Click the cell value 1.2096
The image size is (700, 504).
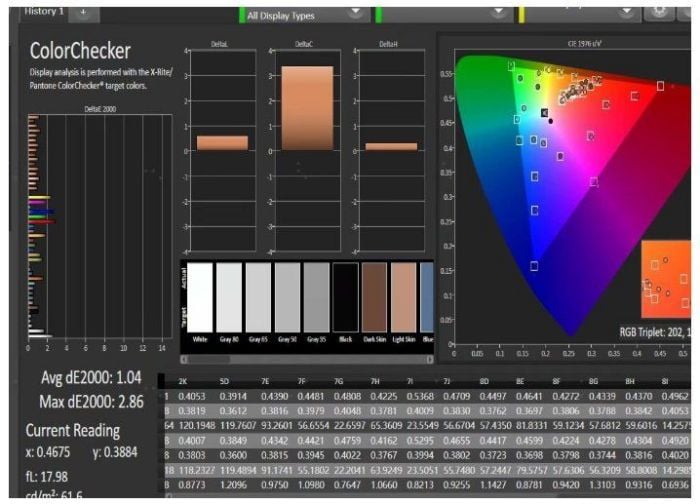pyautogui.click(x=233, y=484)
